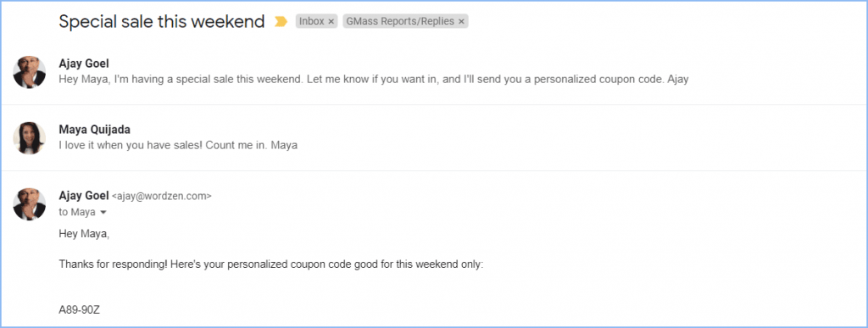The height and width of the screenshot is (328, 868).
Task: Click the 'Special sale this weekend' subject title
Action: [162, 21]
